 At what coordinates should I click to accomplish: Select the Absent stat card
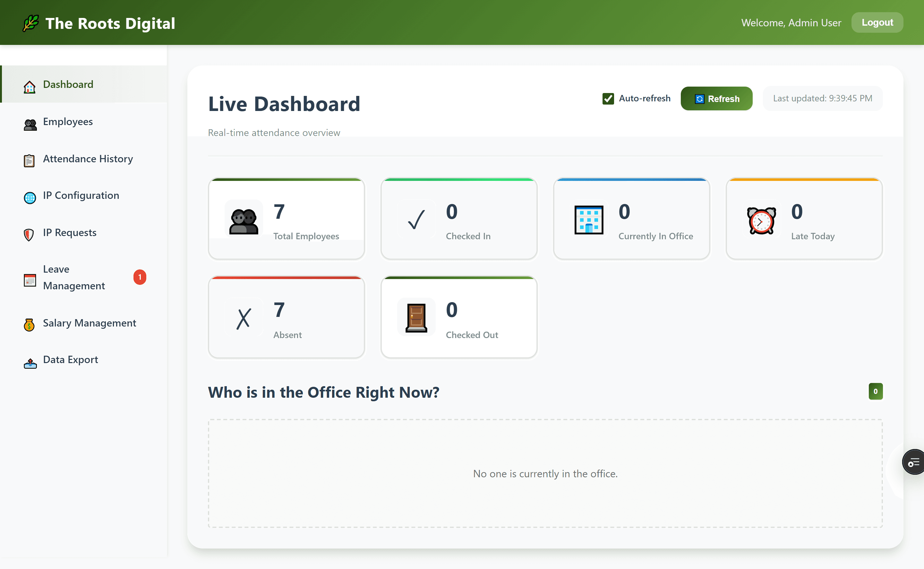pyautogui.click(x=287, y=317)
